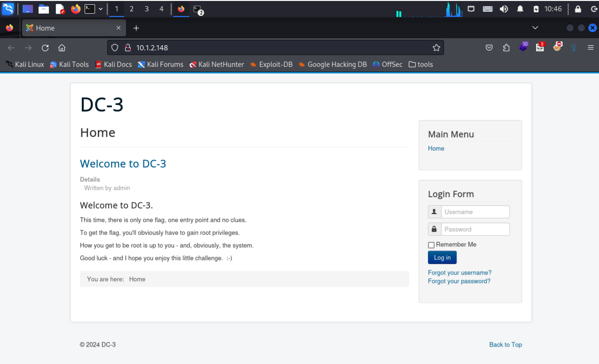Select Home in Main Menu
This screenshot has height=364, width=599.
(x=436, y=148)
